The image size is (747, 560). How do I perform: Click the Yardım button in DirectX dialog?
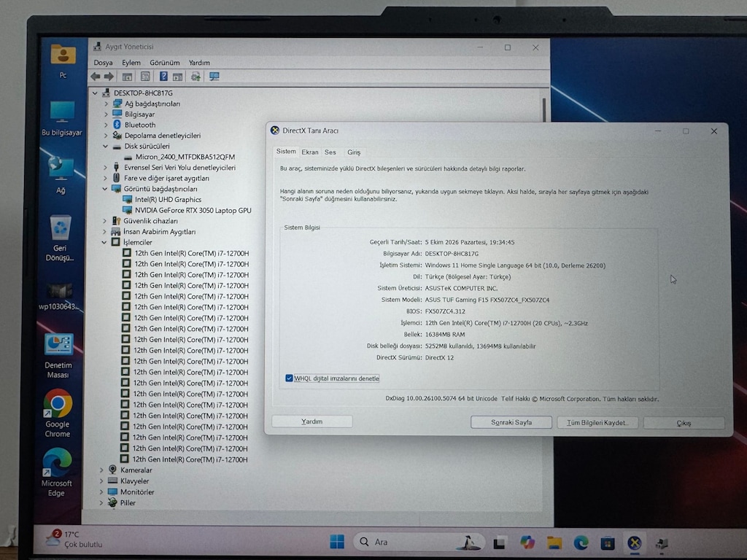tap(312, 421)
